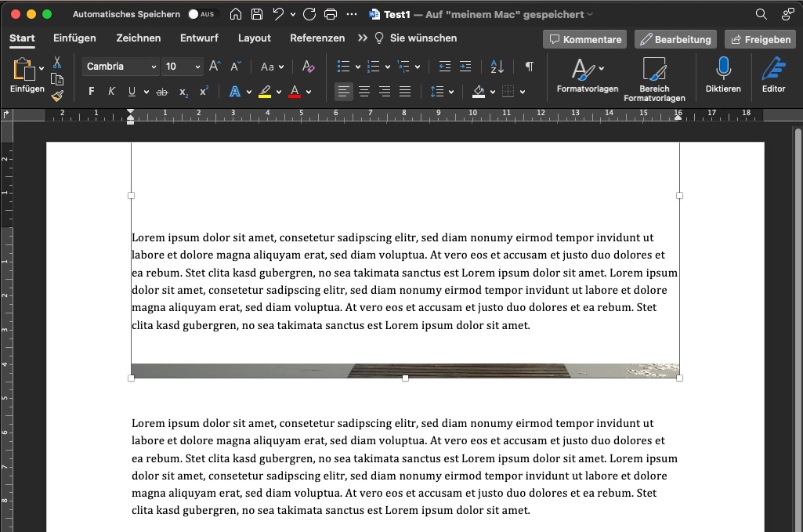
Task: Click the format painter brush icon
Action: point(57,96)
